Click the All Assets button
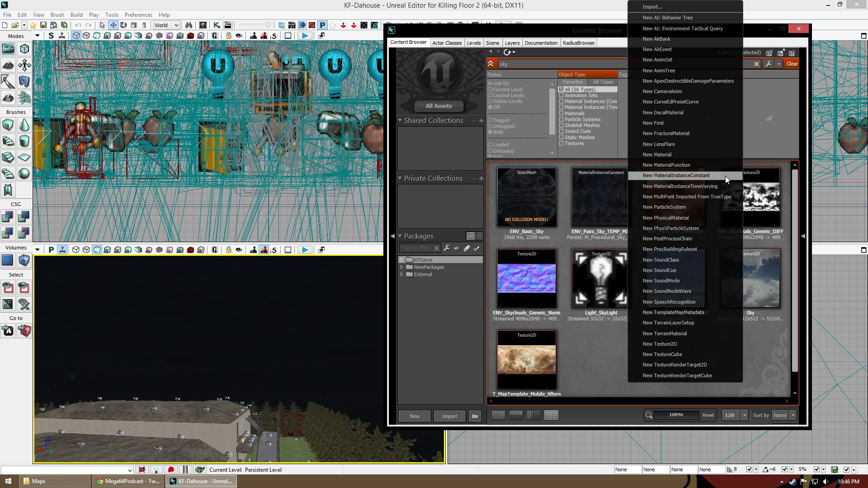 pos(438,106)
